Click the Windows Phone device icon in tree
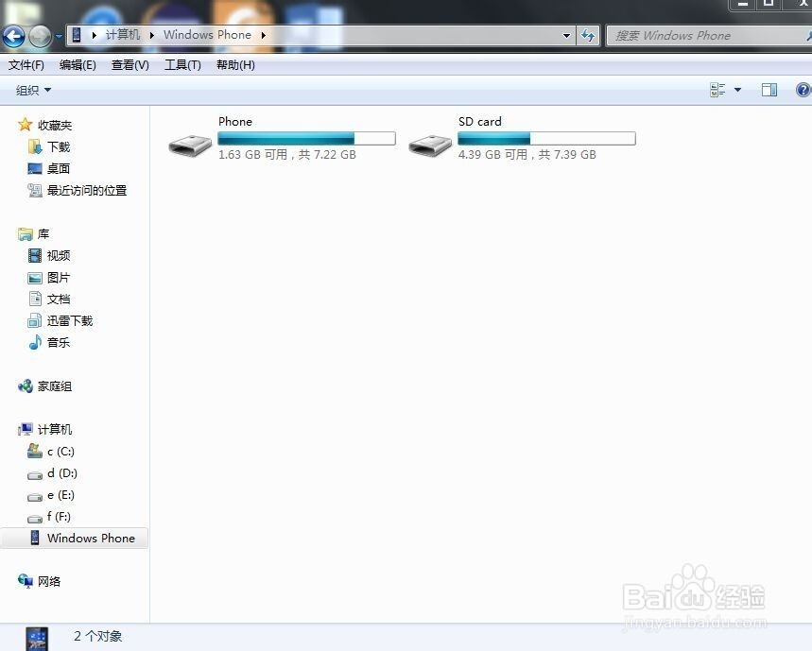 click(x=35, y=538)
